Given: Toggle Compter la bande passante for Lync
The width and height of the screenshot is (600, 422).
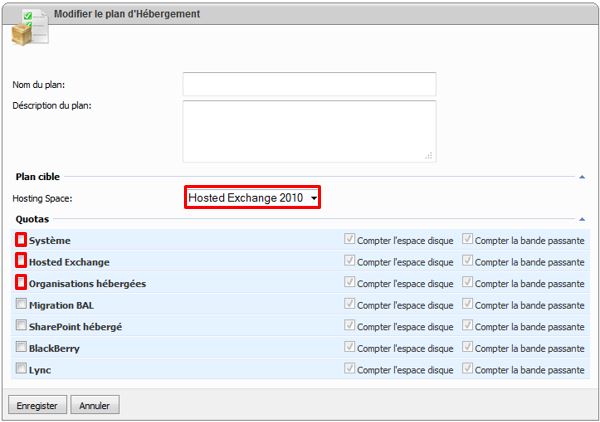Looking at the screenshot, I should pyautogui.click(x=467, y=370).
